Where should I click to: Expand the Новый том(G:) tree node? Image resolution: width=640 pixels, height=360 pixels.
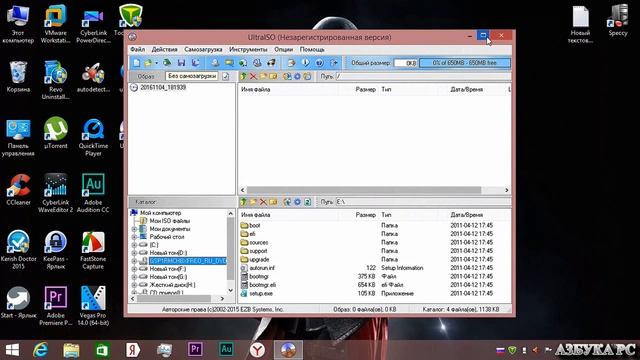(x=134, y=277)
